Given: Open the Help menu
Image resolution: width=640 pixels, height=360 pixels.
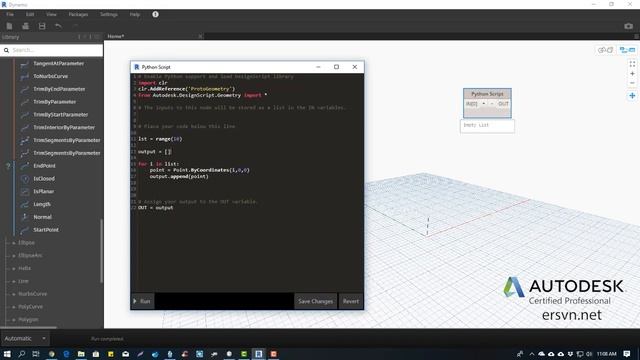Looking at the screenshot, I should click(x=135, y=14).
